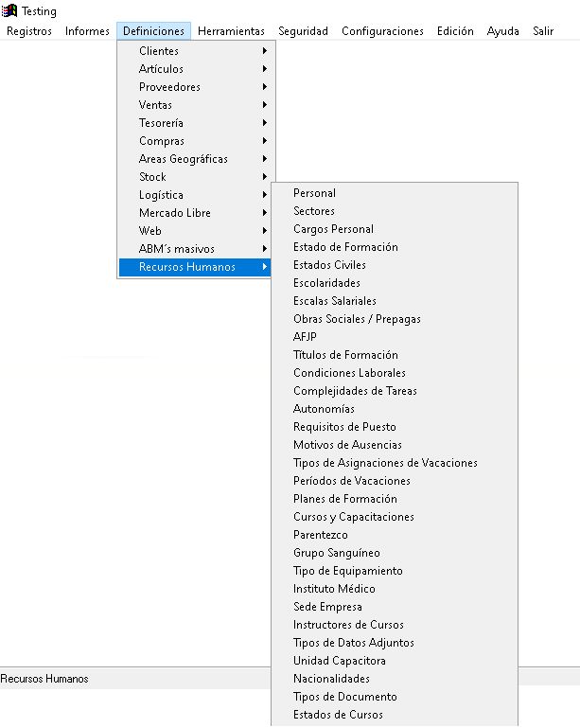Viewport: 580px width, 728px height.
Task: Select Personal from Recursos Humanos submenu
Action: pos(314,193)
